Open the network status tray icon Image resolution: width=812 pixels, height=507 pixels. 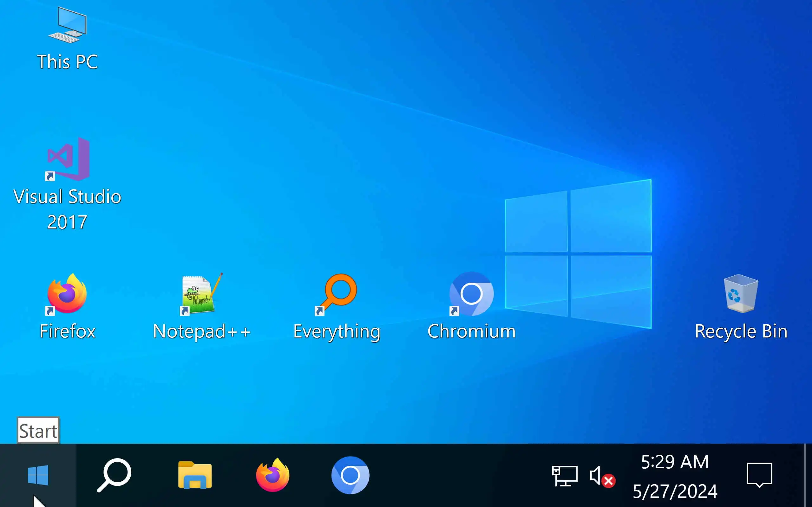pos(565,476)
